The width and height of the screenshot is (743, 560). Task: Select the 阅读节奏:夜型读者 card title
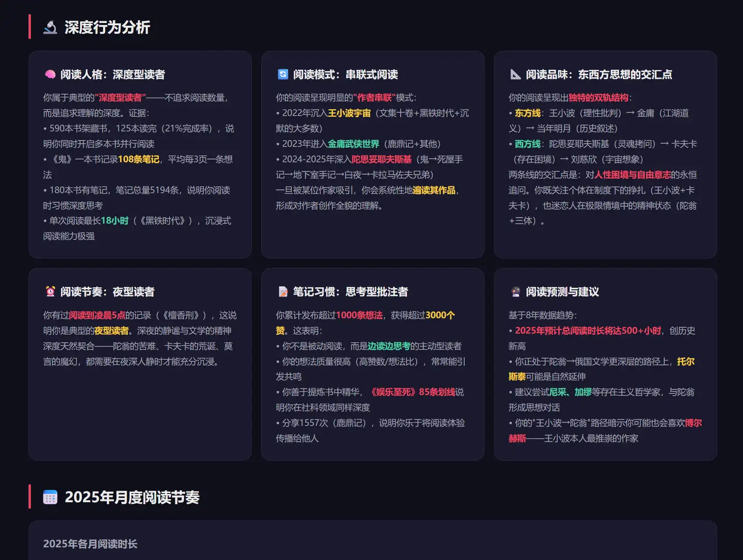107,292
